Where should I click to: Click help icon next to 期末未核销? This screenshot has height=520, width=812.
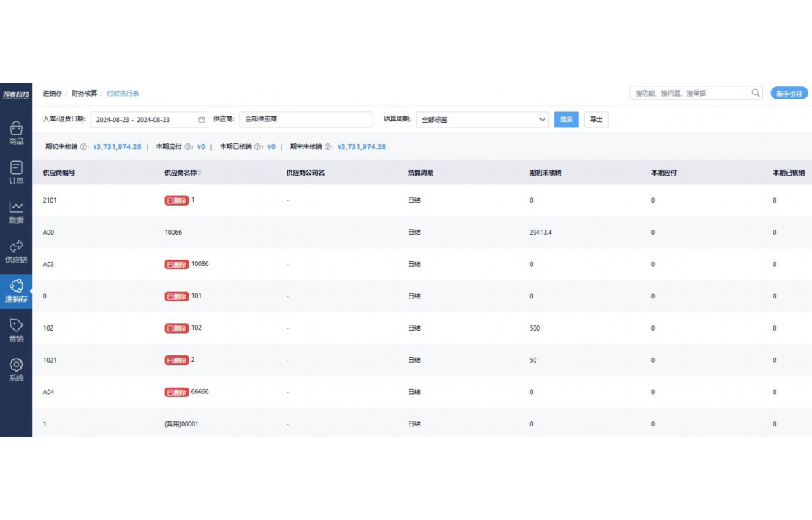[x=328, y=147]
